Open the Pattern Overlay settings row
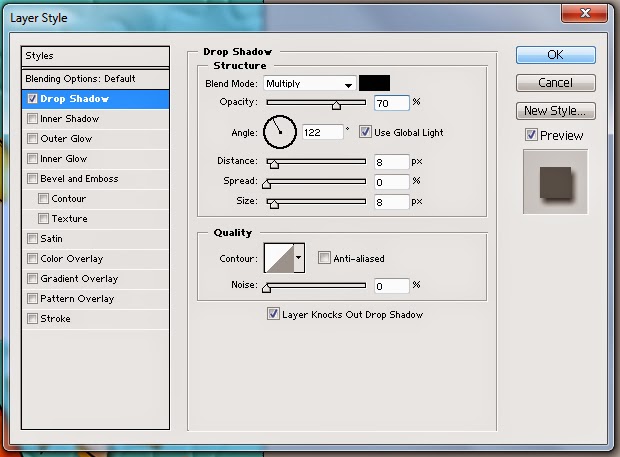The height and width of the screenshot is (457, 620). 96,298
